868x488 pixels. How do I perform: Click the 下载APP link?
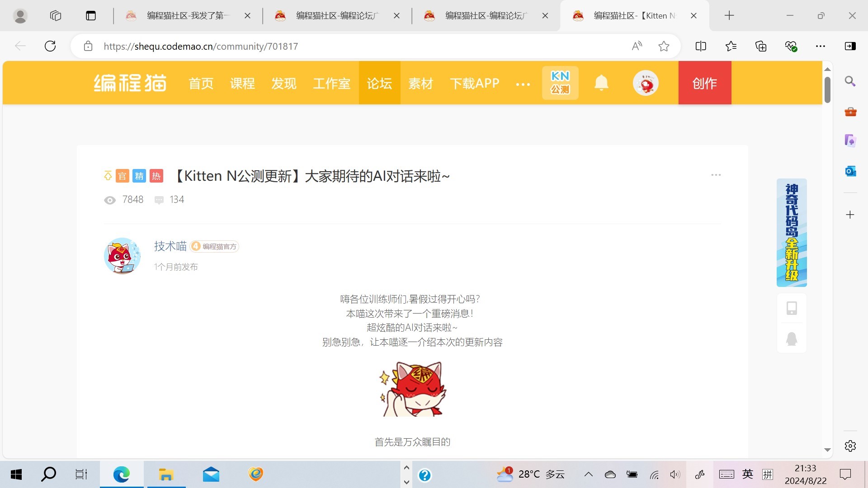click(475, 84)
